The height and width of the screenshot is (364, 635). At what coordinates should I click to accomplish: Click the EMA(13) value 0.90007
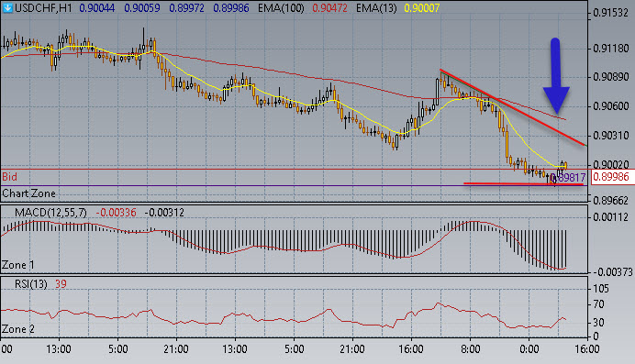click(421, 8)
